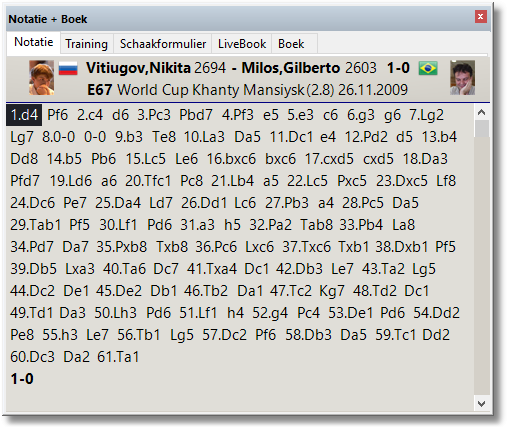Select move 56.Tb1
The image size is (508, 430).
(139, 335)
